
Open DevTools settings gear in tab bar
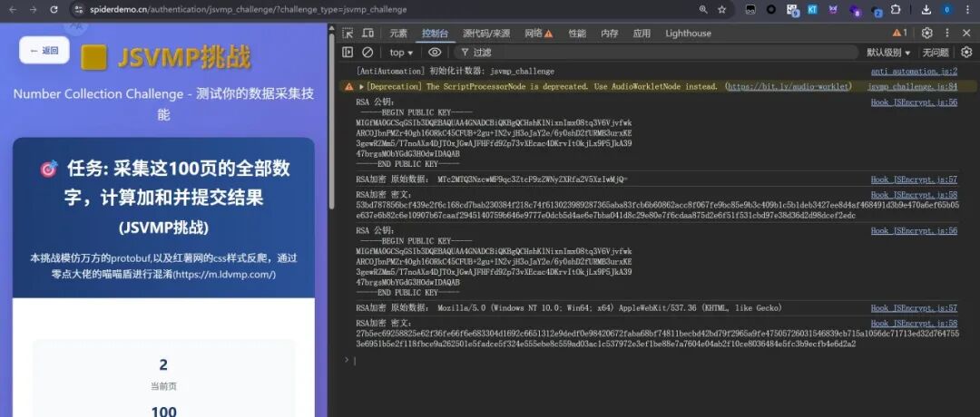(926, 33)
